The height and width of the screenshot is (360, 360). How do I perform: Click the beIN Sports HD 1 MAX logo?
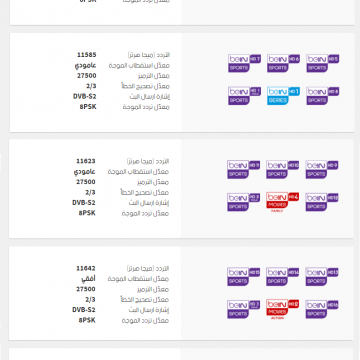pos(244,96)
